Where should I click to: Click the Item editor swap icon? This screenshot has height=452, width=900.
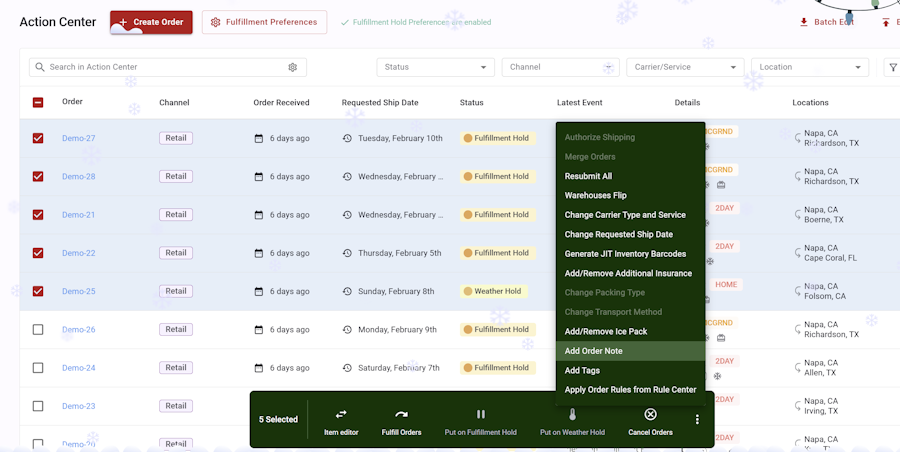[341, 414]
